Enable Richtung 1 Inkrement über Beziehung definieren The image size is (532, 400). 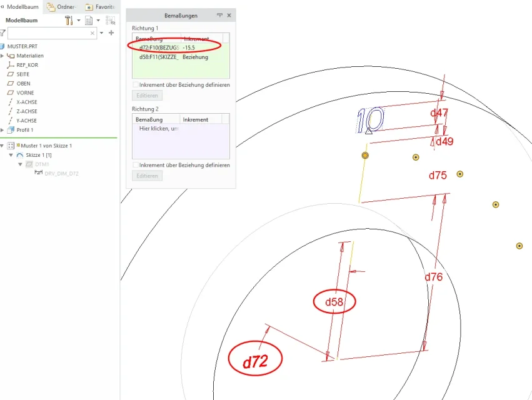click(x=136, y=85)
